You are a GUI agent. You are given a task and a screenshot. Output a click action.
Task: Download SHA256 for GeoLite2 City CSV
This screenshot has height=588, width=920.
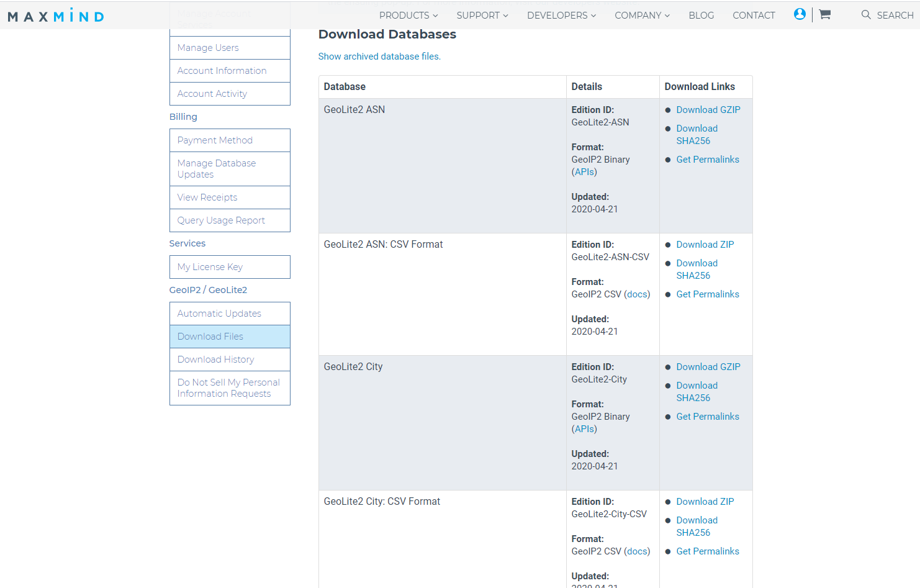tap(697, 527)
